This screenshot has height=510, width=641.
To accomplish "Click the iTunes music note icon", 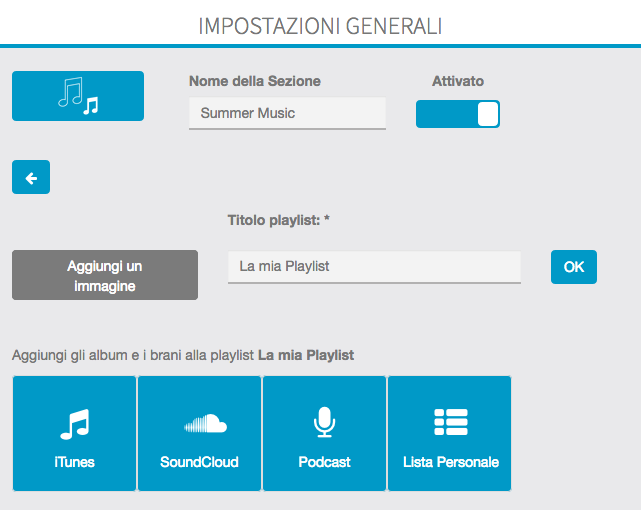I will click(75, 424).
